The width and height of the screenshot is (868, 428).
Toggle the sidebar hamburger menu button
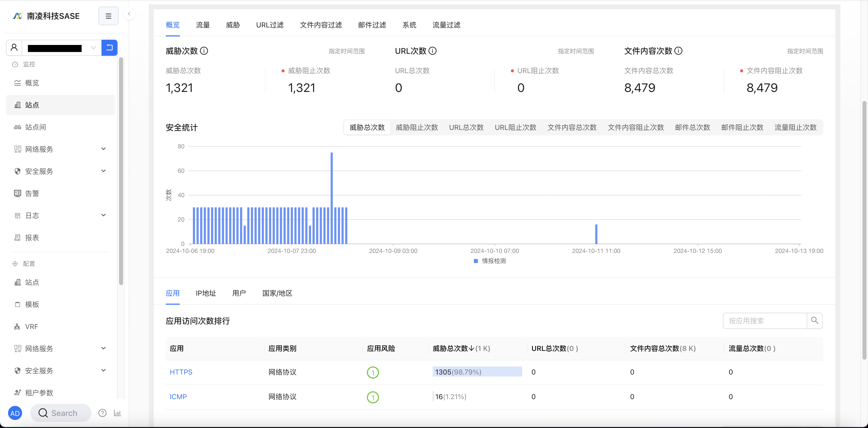(x=108, y=16)
